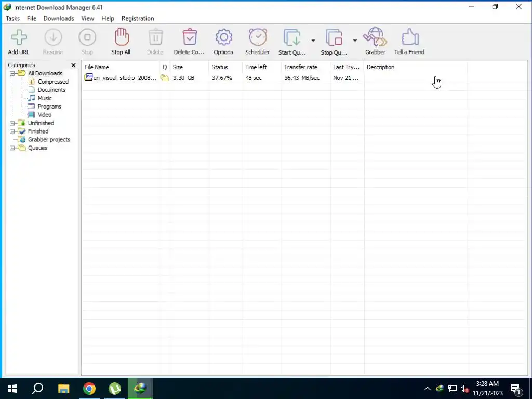Image resolution: width=532 pixels, height=399 pixels.
Task: Close the Categories panel
Action: click(73, 65)
